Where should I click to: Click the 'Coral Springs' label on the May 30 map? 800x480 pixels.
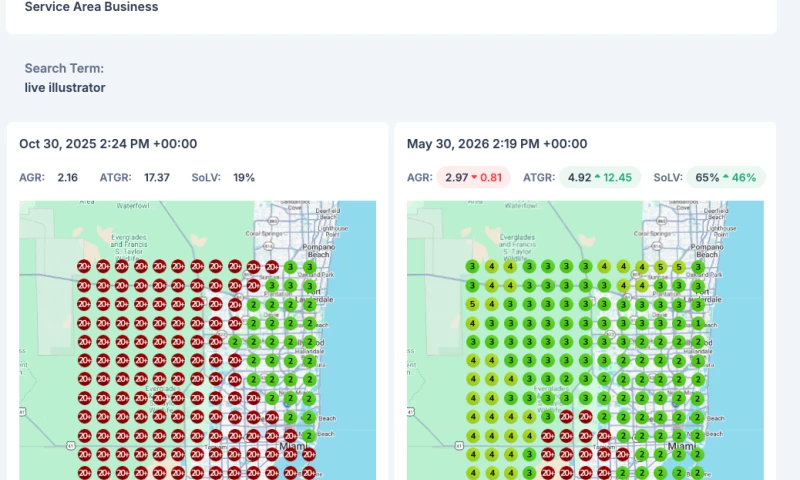coord(652,234)
